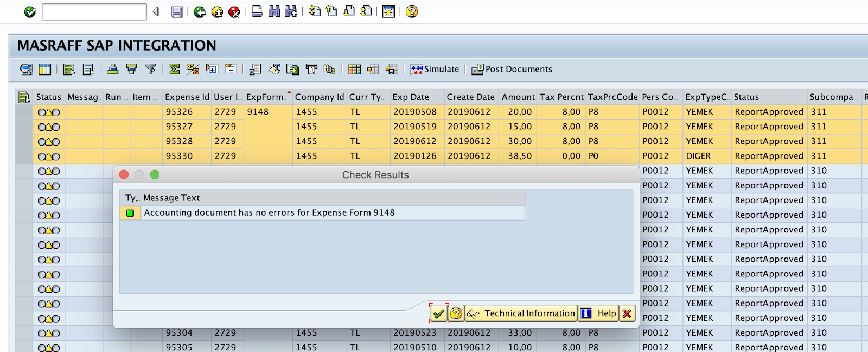This screenshot has width=868, height=352.
Task: Click traffic light status icon of row 95330
Action: tap(49, 156)
